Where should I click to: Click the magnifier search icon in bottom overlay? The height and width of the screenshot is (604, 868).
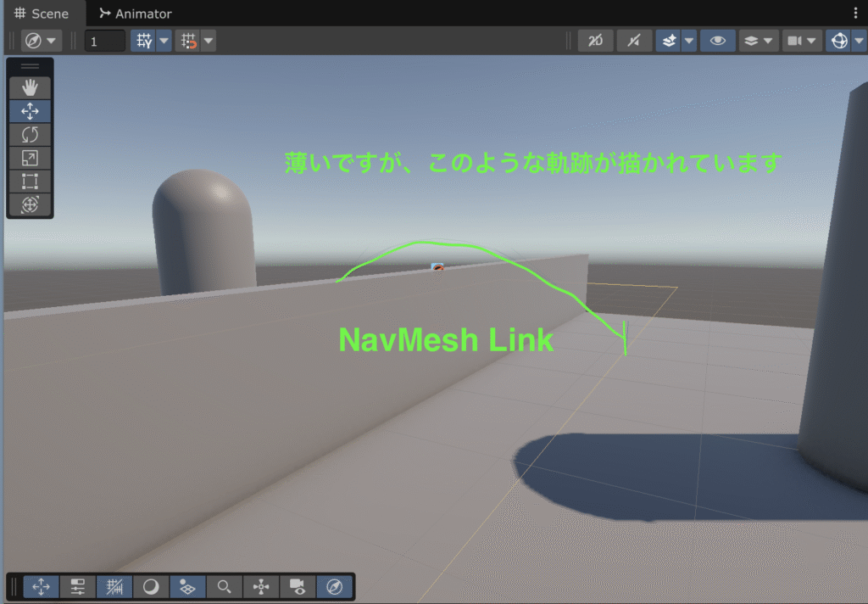(x=224, y=586)
